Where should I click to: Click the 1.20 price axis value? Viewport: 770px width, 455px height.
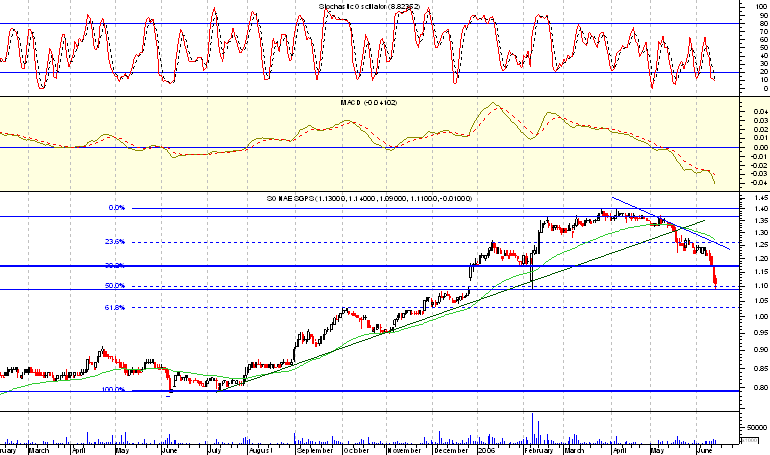click(x=763, y=259)
